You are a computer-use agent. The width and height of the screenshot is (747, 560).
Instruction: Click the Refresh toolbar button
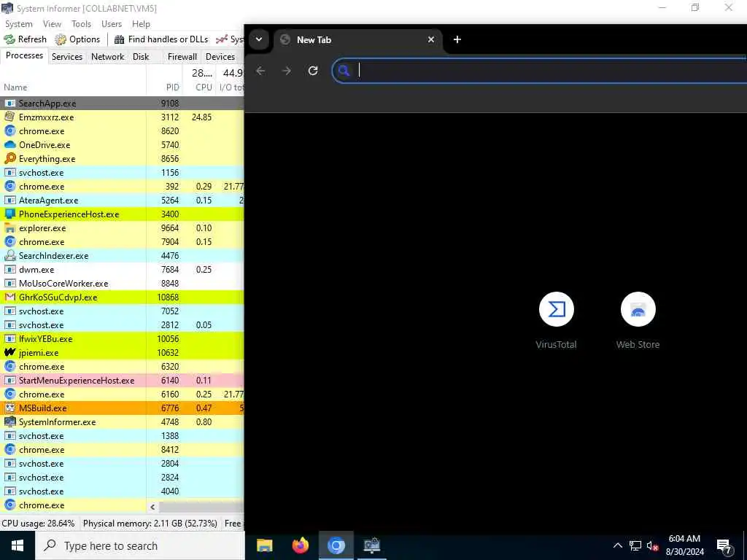pyautogui.click(x=26, y=39)
